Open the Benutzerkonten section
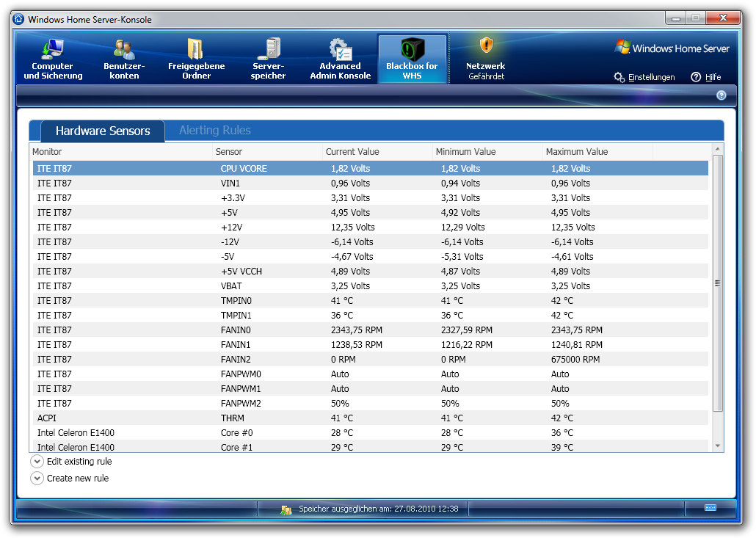This screenshot has width=756, height=538. coord(124,59)
